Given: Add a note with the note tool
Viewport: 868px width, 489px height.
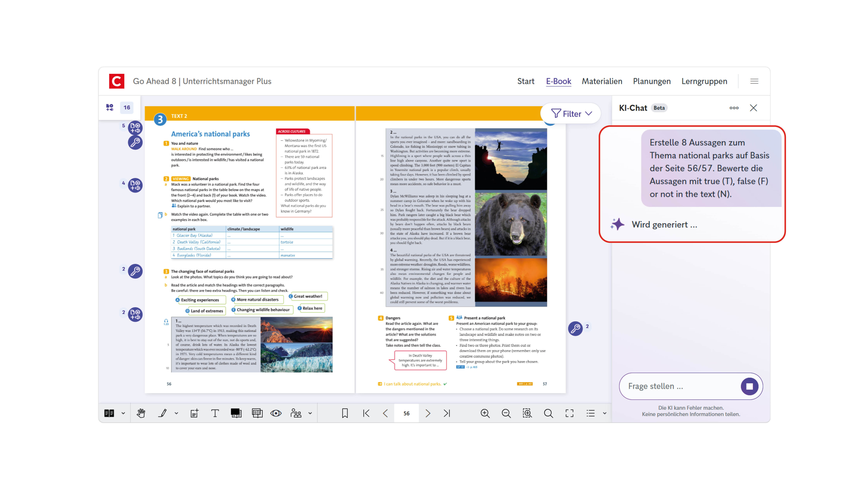Looking at the screenshot, I should (194, 413).
